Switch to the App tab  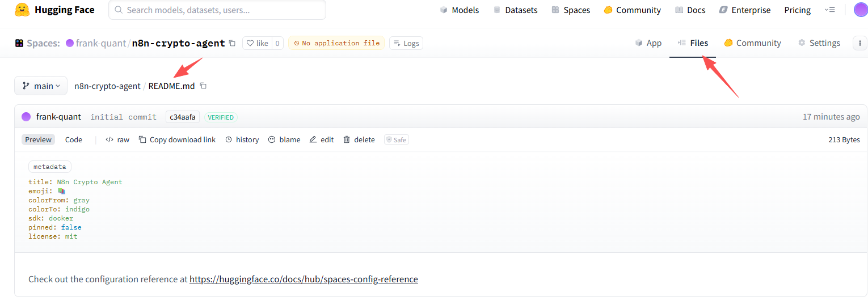coord(648,43)
